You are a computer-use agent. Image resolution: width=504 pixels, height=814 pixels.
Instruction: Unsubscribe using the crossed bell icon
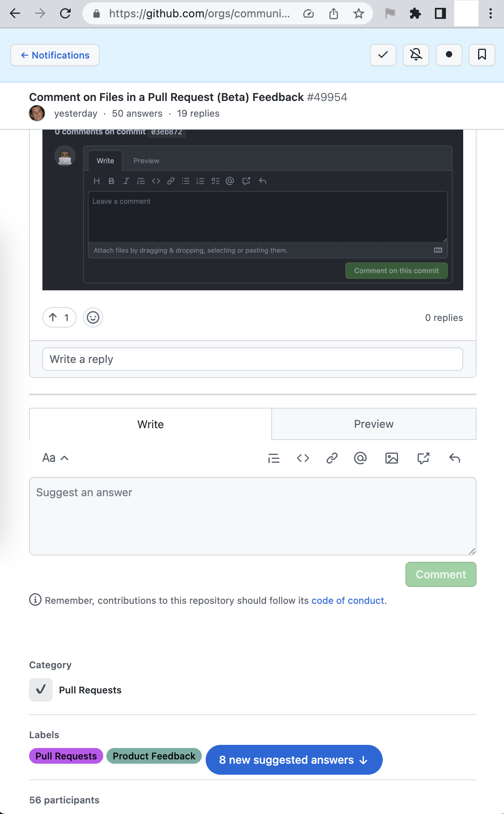(x=416, y=55)
